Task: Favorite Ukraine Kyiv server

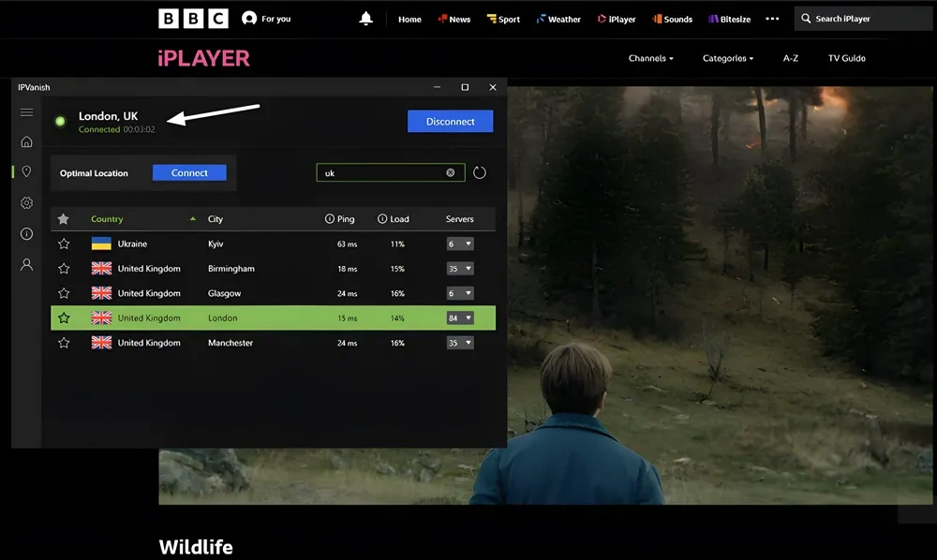Action: [x=64, y=243]
